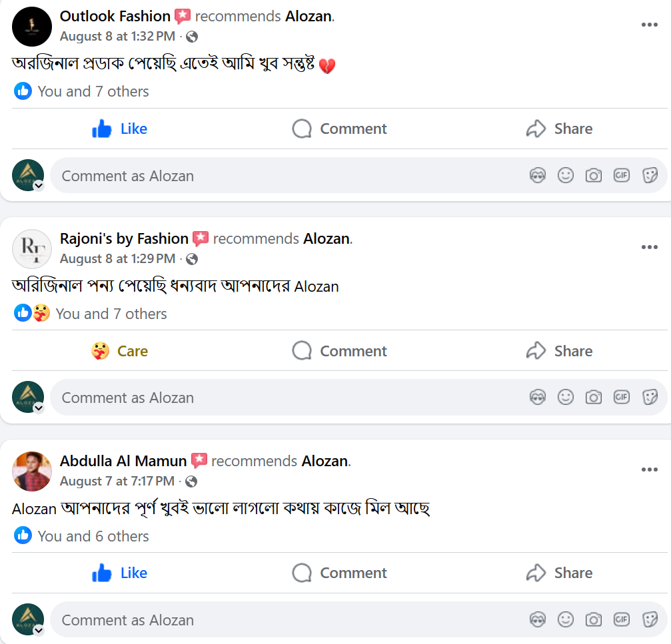The width and height of the screenshot is (671, 644).
Task: Toggle the Like reaction on Outlook Fashion's post
Action: click(119, 129)
